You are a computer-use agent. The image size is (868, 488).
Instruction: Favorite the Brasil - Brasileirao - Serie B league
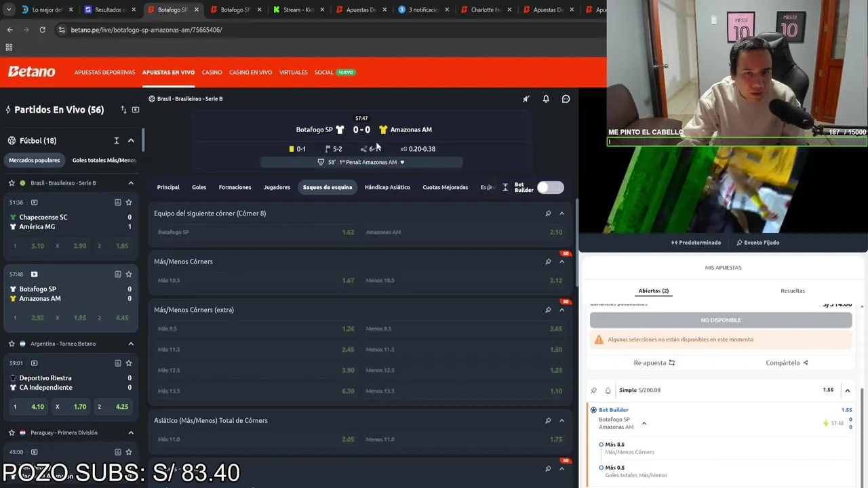[12, 183]
